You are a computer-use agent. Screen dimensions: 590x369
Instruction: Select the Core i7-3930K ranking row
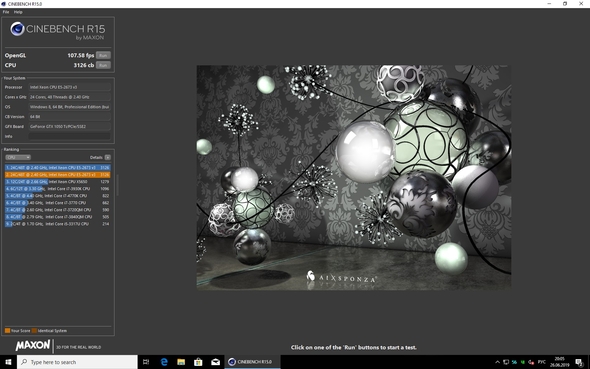pos(58,189)
